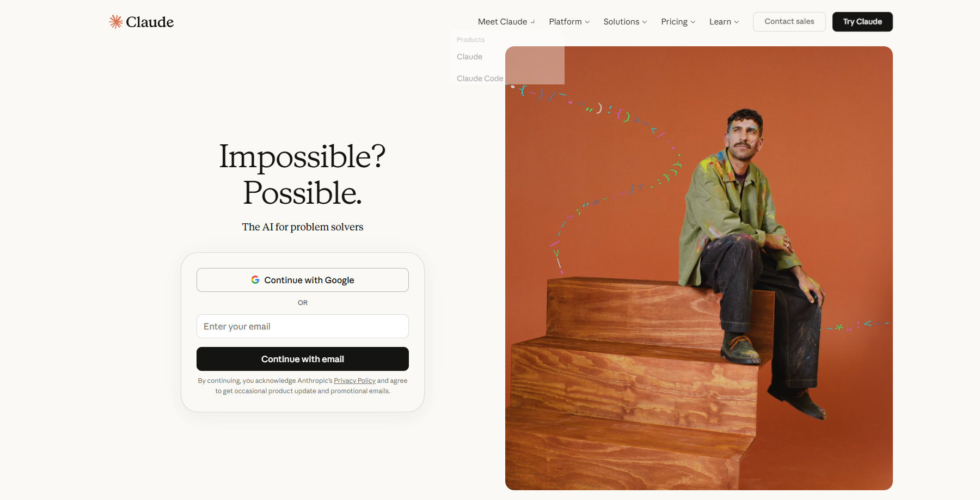Screen dimensions: 980x500
Task: Click the Try Claude button
Action: coord(862,22)
